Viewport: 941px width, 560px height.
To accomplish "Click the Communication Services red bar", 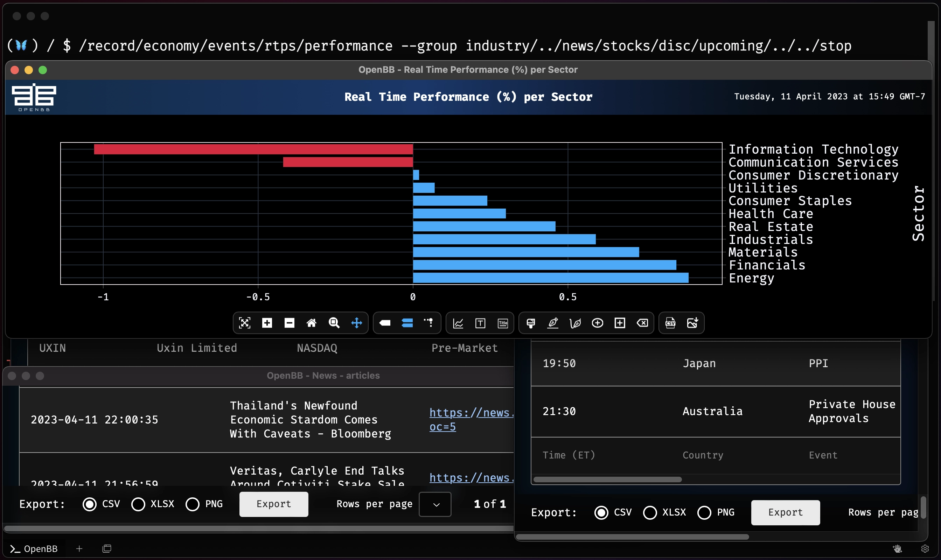I will click(348, 162).
